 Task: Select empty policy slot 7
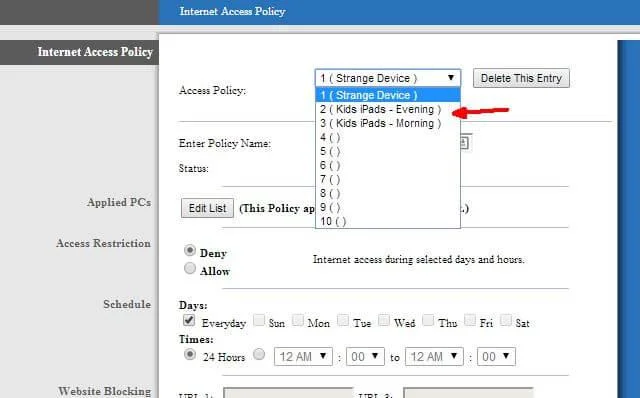388,179
